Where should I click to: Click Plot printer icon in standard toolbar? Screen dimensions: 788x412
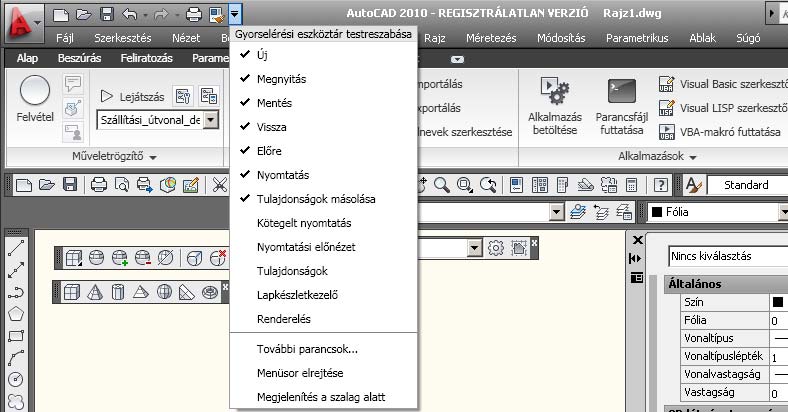pyautogui.click(x=98, y=185)
